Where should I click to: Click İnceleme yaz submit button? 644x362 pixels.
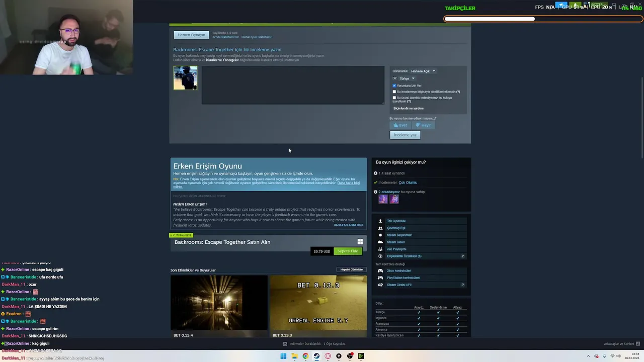405,135
